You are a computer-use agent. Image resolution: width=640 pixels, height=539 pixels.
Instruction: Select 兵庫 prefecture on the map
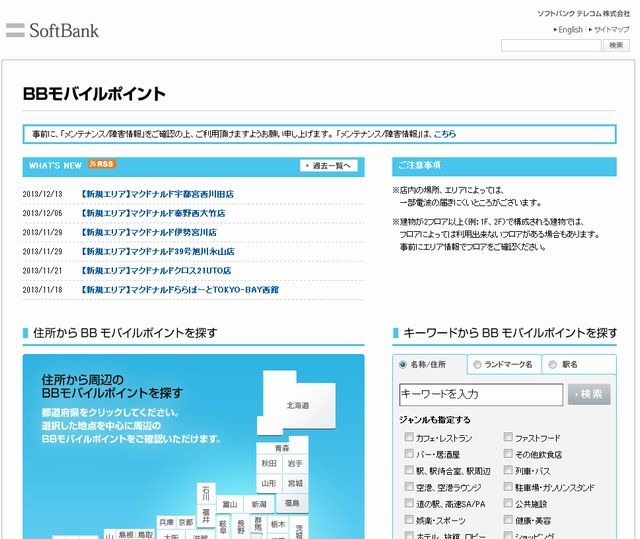click(167, 522)
